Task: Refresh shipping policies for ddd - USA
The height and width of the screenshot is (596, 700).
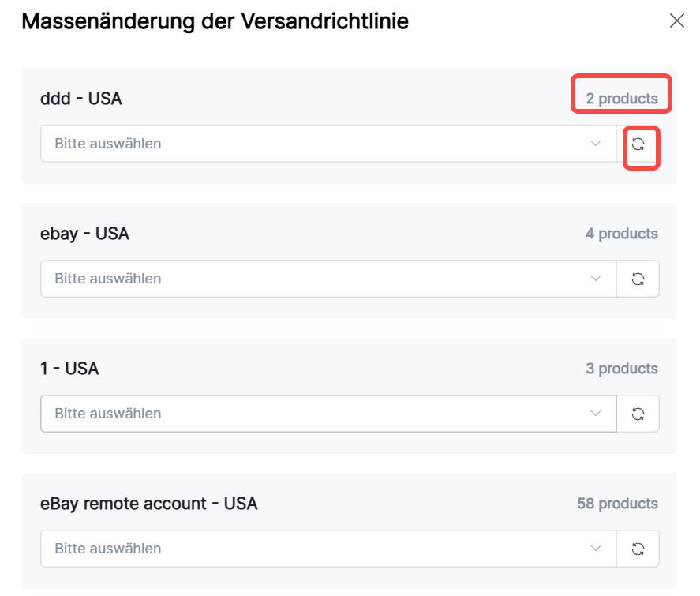Action: coord(638,144)
